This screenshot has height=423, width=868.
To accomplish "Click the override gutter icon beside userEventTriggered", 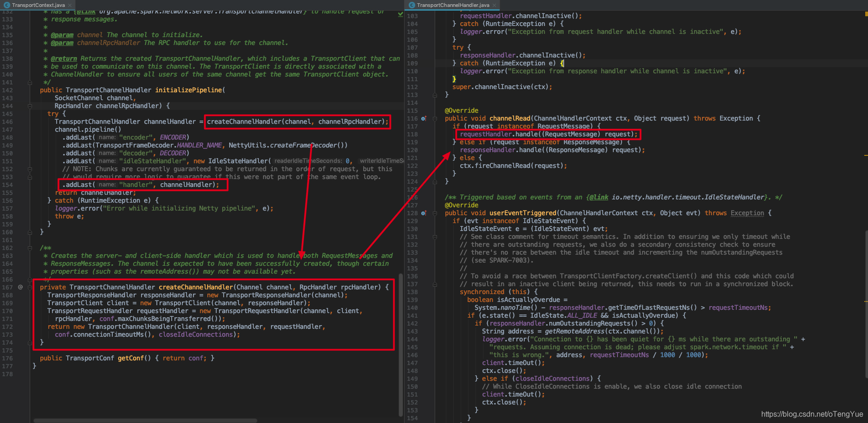I will pos(424,213).
